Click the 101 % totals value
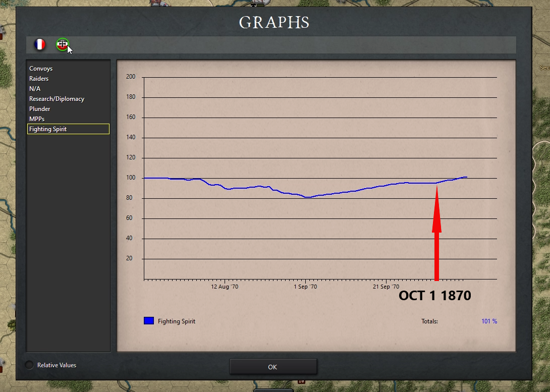The width and height of the screenshot is (550, 392). [489, 321]
